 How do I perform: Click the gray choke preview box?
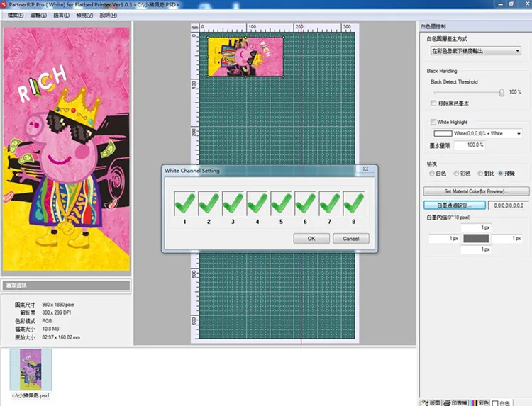(x=476, y=238)
